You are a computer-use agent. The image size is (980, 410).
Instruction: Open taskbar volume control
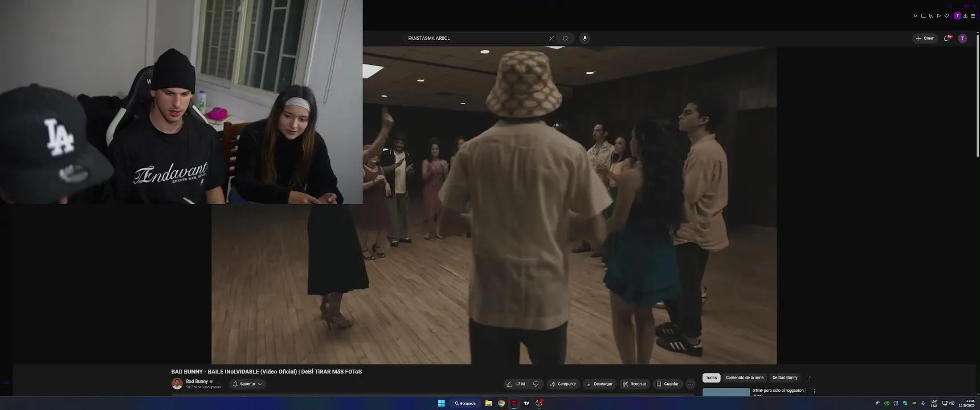[x=952, y=403]
